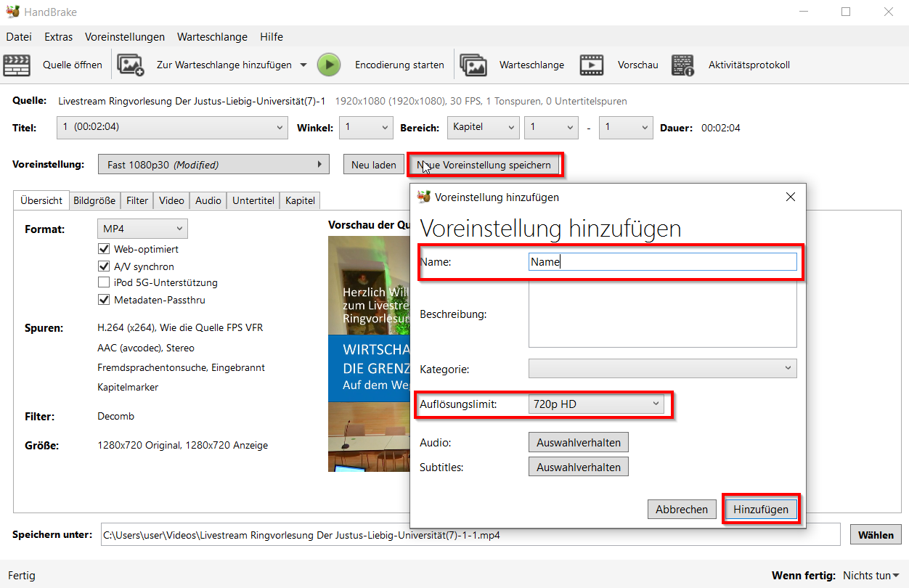Click the add to queue picture icon
This screenshot has height=588, width=909.
tap(131, 65)
